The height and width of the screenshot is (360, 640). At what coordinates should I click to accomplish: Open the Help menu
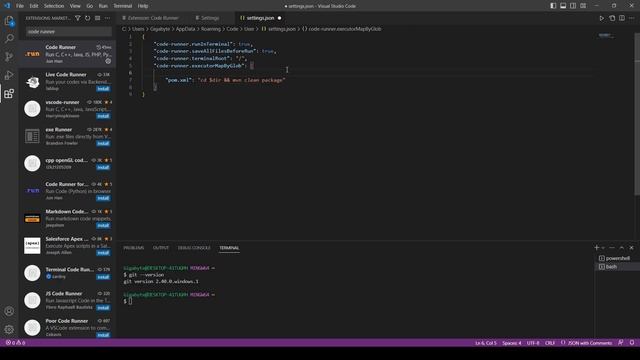coord(143,6)
